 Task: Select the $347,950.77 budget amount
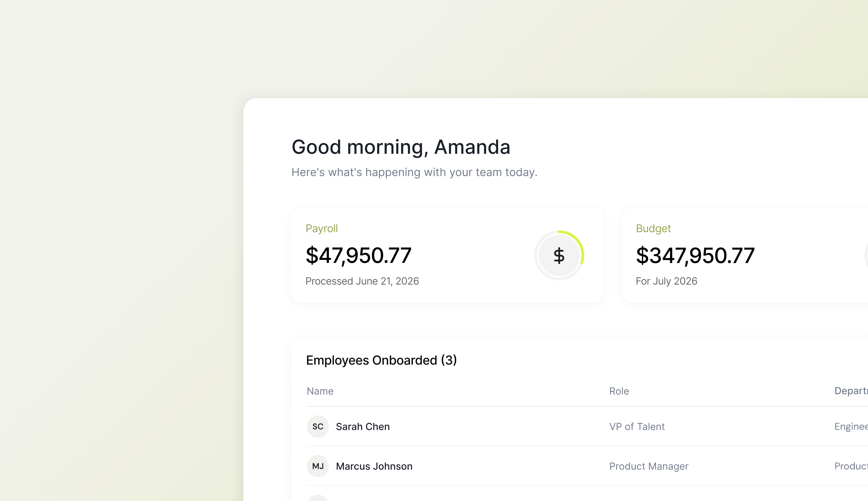[695, 256]
